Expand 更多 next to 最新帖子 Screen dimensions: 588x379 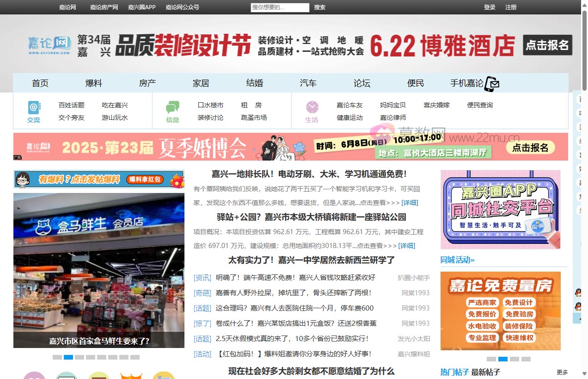coord(562,372)
